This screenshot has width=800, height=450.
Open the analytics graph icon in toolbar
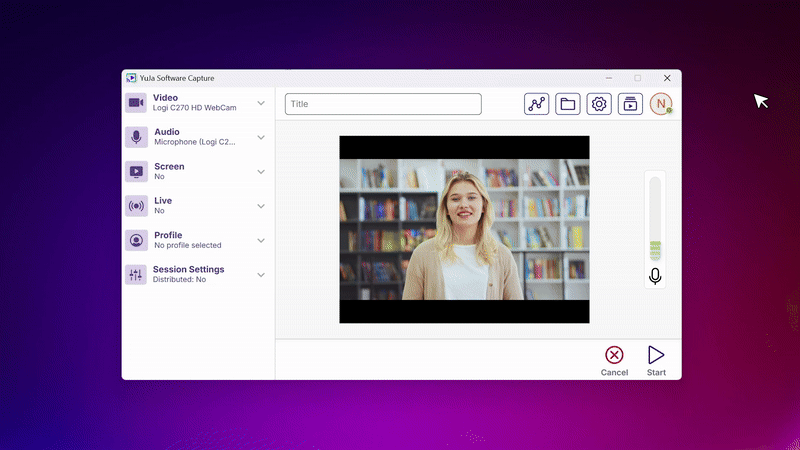(x=537, y=104)
